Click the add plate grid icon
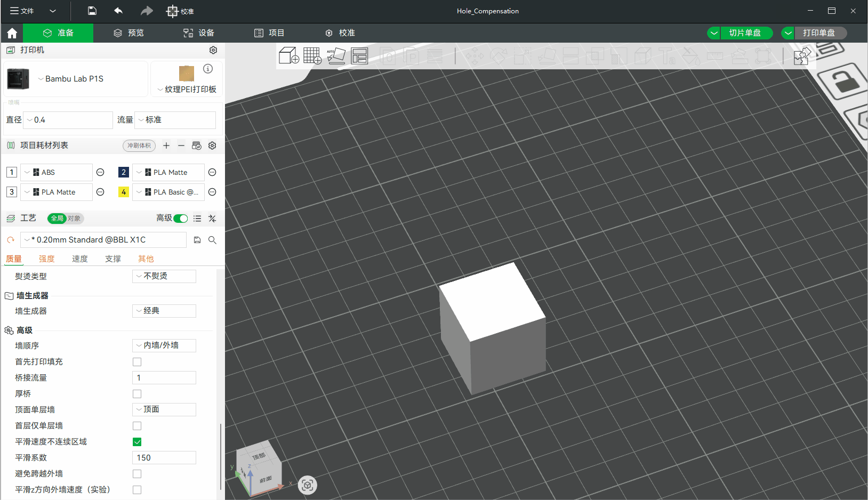 pyautogui.click(x=312, y=55)
